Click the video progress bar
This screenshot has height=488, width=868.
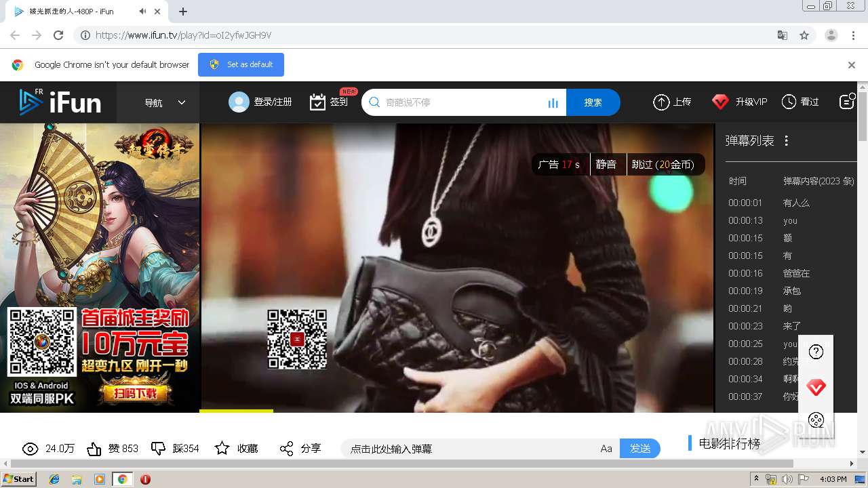pos(457,411)
